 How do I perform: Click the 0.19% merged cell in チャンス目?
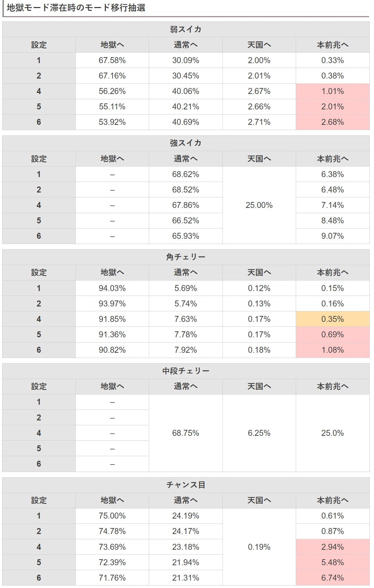(259, 547)
